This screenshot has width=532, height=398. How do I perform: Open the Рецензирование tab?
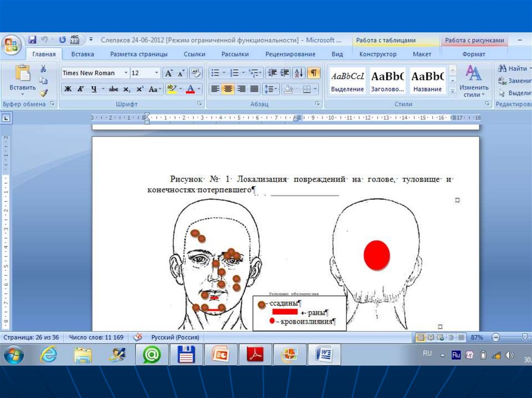290,54
